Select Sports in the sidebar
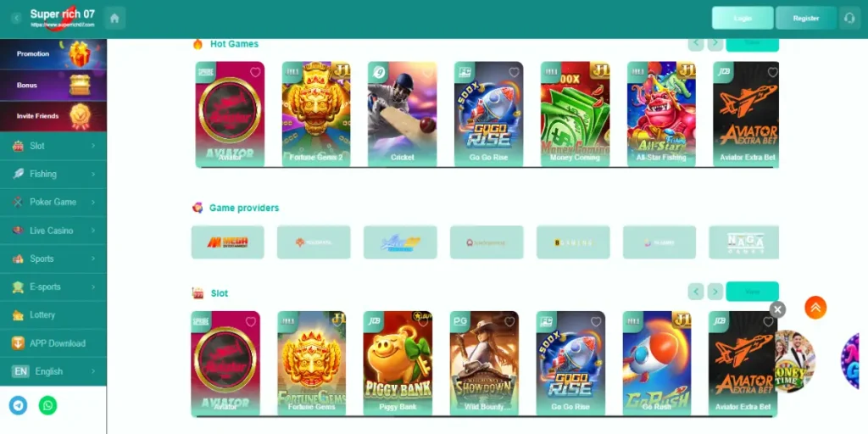This screenshot has height=434, width=868. click(53, 259)
